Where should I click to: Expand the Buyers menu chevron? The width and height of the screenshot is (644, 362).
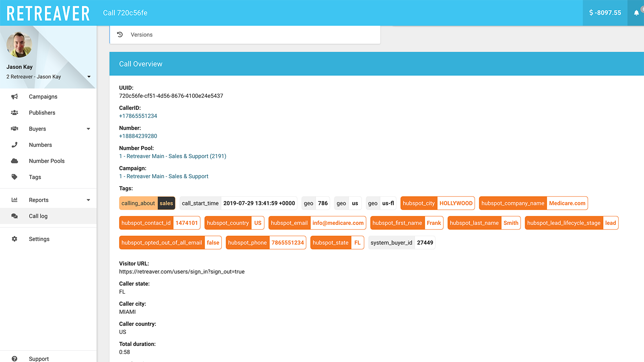(x=88, y=129)
